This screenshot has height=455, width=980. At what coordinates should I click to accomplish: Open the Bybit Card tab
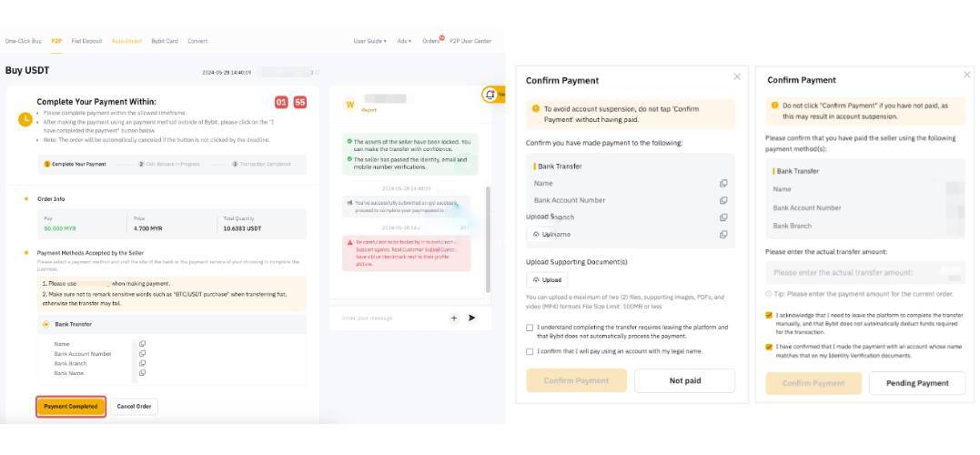[x=165, y=41]
